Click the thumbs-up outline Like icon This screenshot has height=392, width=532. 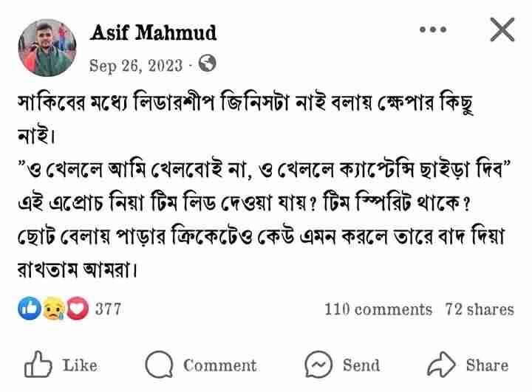(38, 365)
